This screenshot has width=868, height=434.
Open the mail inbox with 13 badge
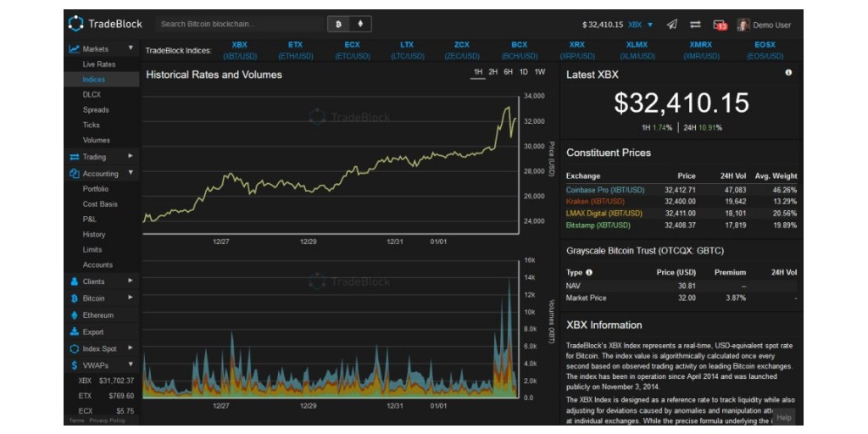720,25
